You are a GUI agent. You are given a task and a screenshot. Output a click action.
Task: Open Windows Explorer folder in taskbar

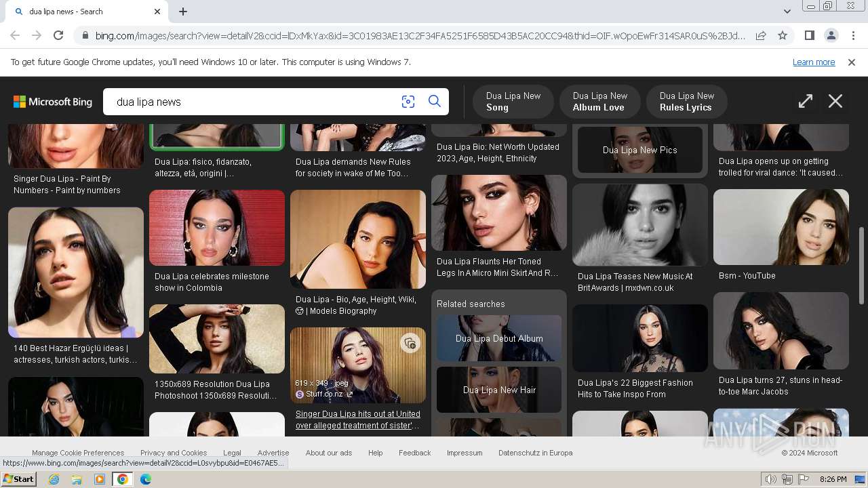(x=77, y=479)
